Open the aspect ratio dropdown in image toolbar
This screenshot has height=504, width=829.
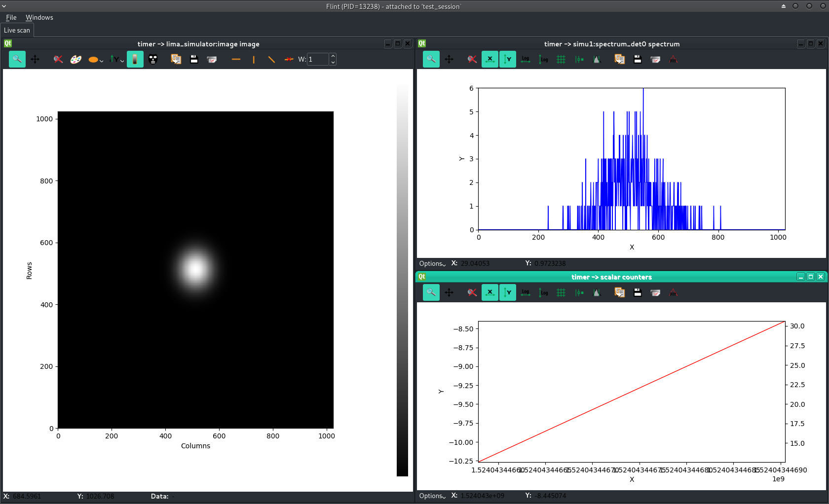coord(96,59)
